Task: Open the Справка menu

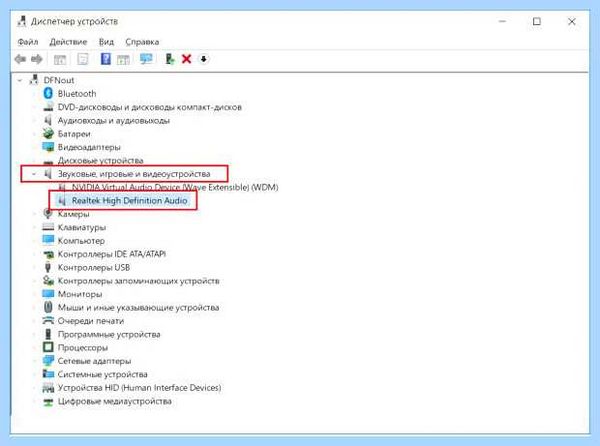Action: click(x=142, y=42)
